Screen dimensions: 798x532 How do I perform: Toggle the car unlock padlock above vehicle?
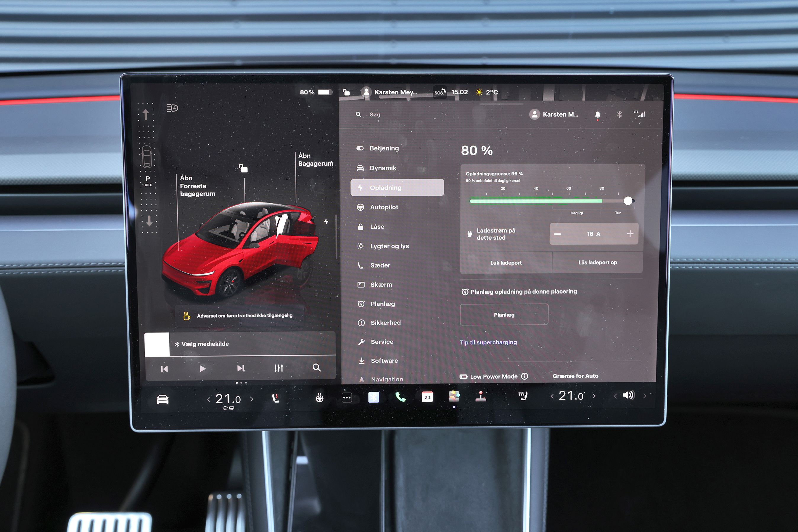pos(243,168)
